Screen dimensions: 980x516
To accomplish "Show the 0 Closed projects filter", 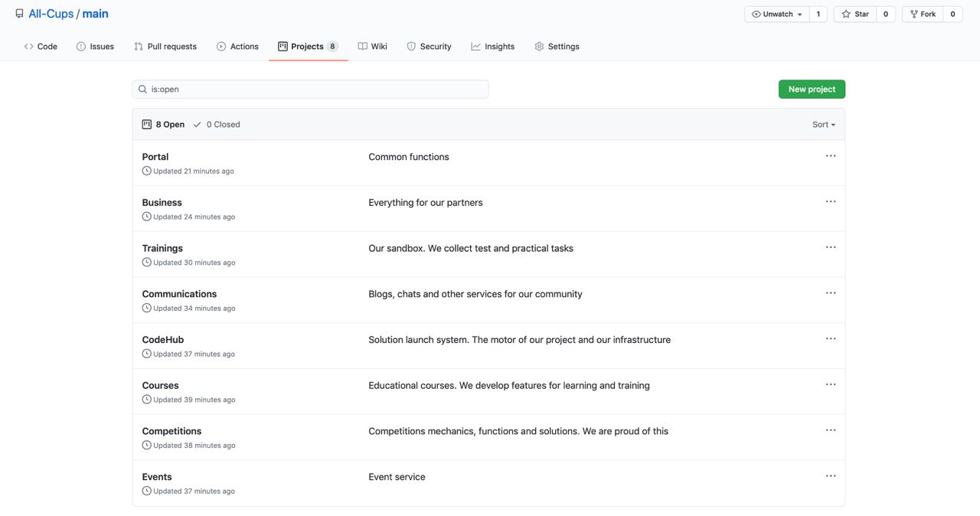I will [217, 124].
